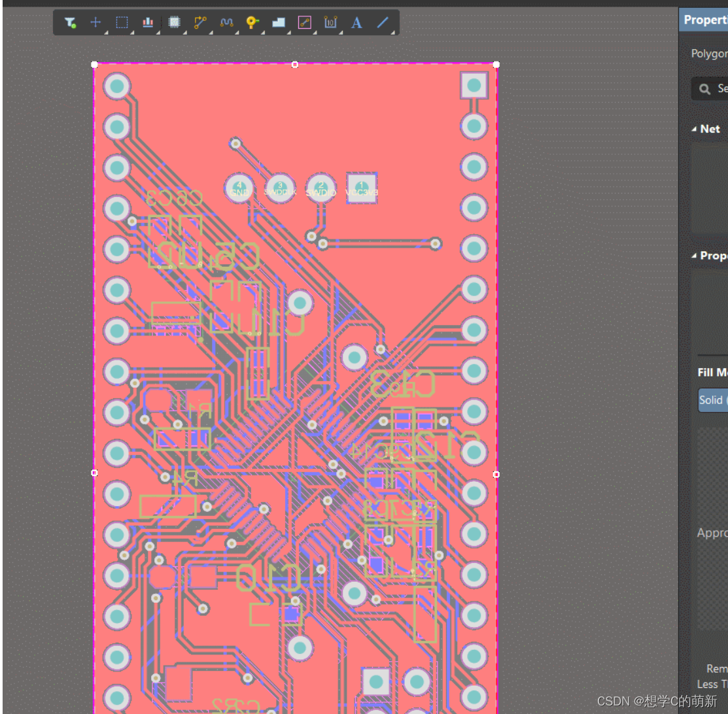Collapse the Net section in Properties
The width and height of the screenshot is (728, 714).
(x=695, y=129)
